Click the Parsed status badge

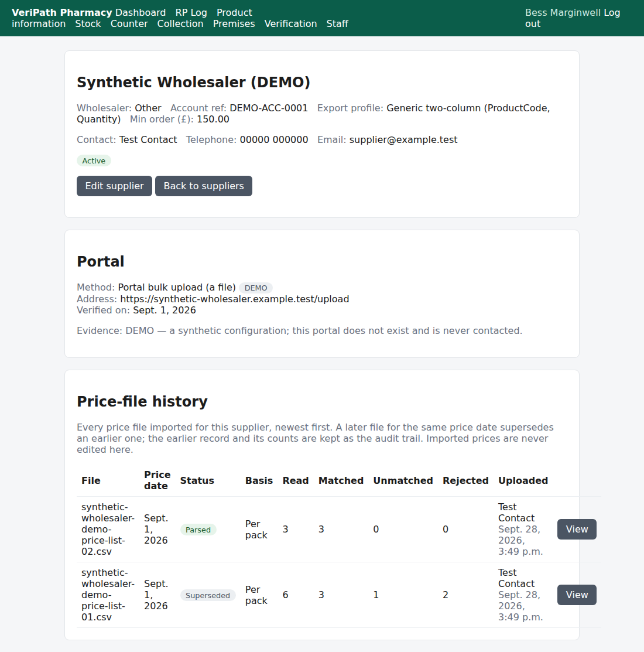pos(198,530)
